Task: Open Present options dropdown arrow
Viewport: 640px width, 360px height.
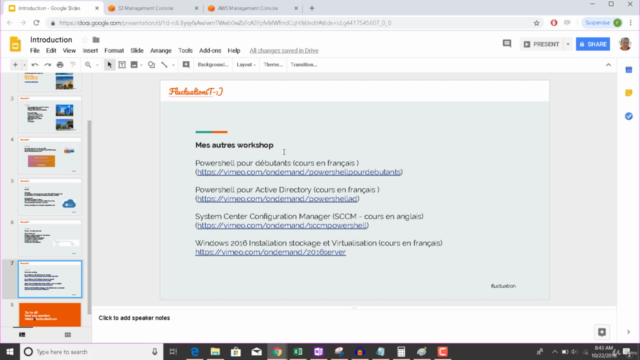Action: pos(568,44)
